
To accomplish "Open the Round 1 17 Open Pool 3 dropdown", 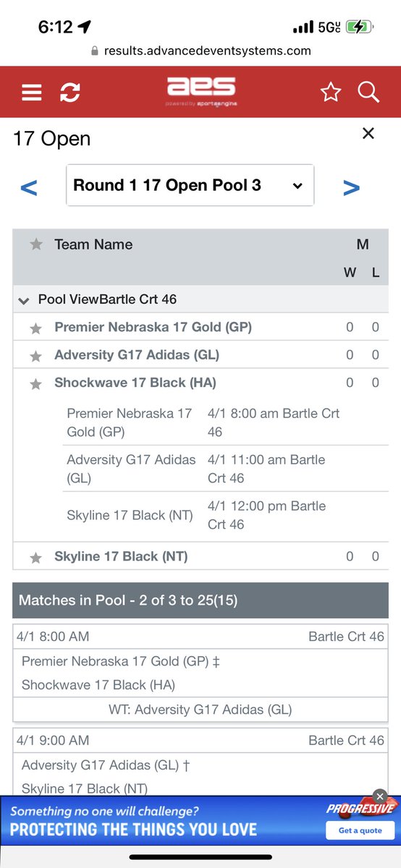I will click(x=190, y=185).
